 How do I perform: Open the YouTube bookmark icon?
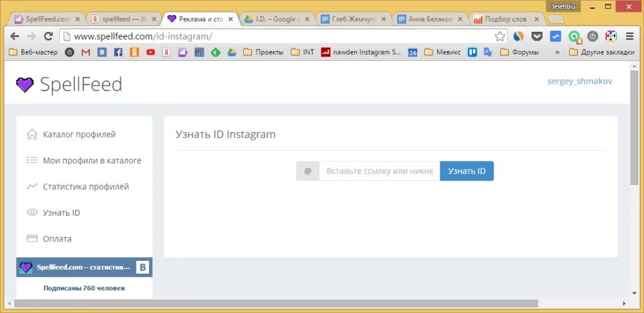pyautogui.click(x=151, y=53)
